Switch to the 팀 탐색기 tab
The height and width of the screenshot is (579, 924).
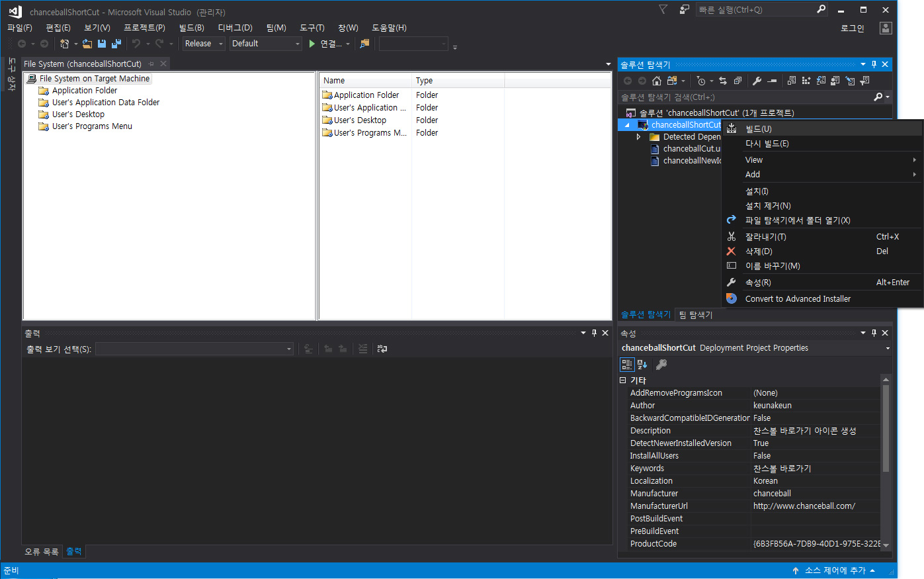coord(696,315)
